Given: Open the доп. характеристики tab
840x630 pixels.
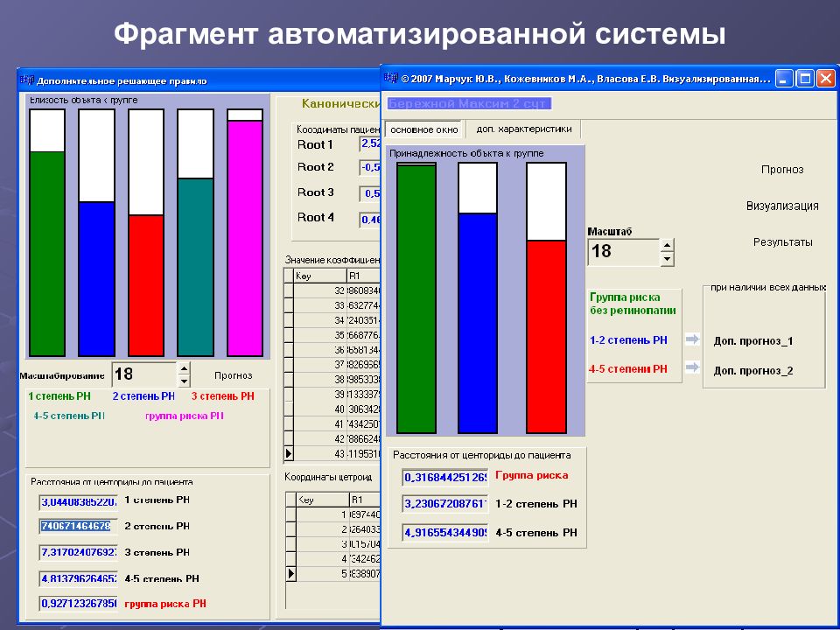Looking at the screenshot, I should pyautogui.click(x=524, y=129).
